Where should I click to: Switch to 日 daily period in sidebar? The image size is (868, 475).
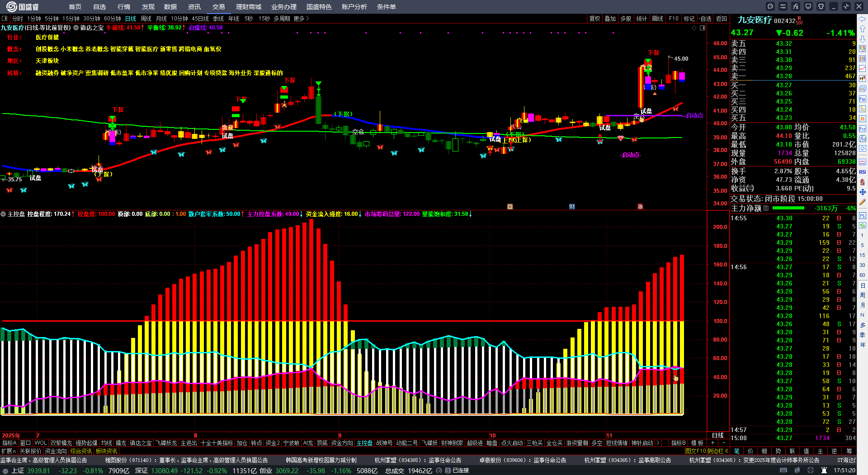[863, 285]
